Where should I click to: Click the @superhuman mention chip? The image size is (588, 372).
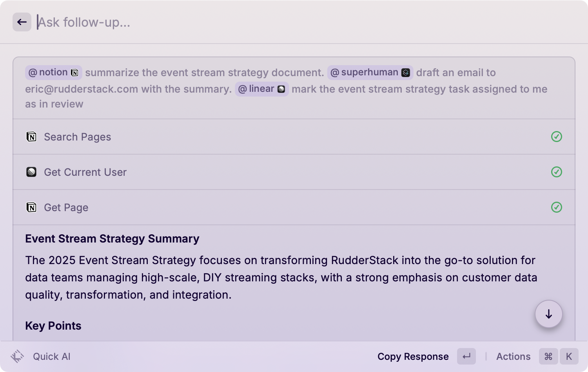(x=370, y=73)
